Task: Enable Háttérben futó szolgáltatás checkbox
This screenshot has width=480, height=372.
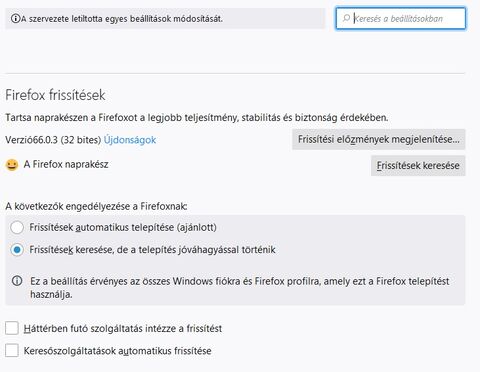Action: pyautogui.click(x=12, y=328)
